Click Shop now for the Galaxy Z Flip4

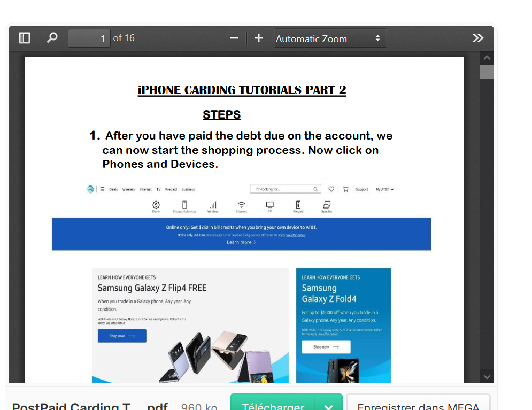coord(121,336)
